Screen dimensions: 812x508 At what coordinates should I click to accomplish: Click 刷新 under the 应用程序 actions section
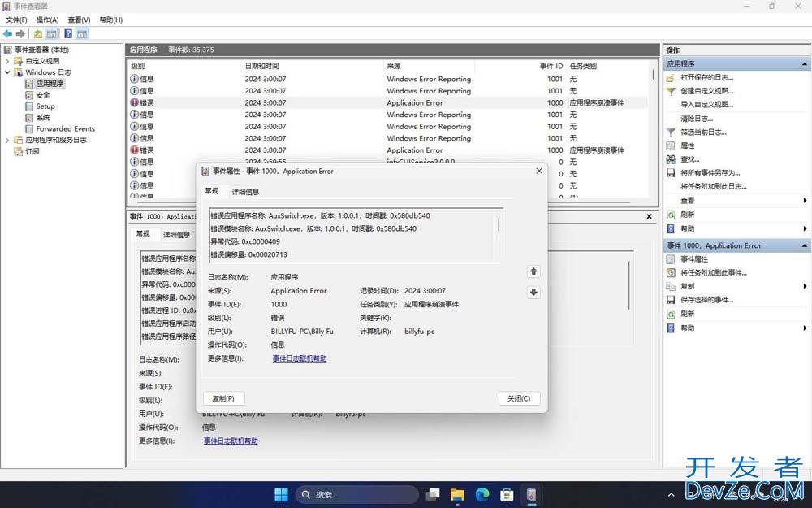point(687,214)
